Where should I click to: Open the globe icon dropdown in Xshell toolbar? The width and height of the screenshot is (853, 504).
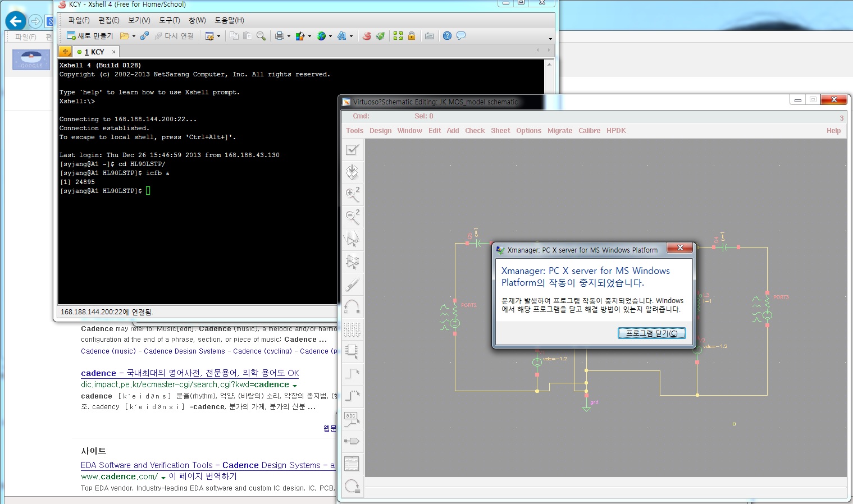(330, 36)
